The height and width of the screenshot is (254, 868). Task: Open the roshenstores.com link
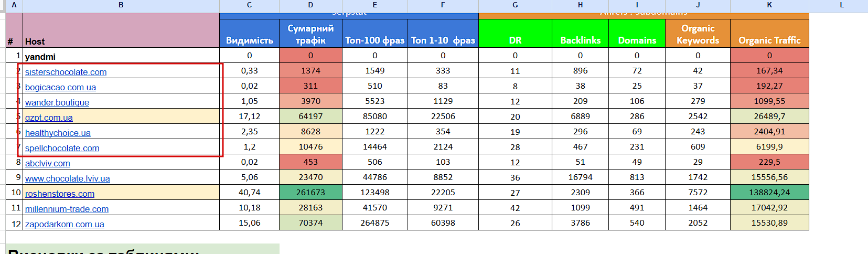click(x=60, y=194)
